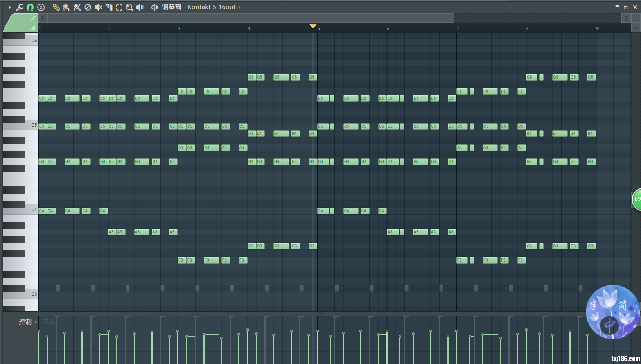The image size is (641, 364).
Task: Click the C3 piano key
Action: click(x=20, y=294)
